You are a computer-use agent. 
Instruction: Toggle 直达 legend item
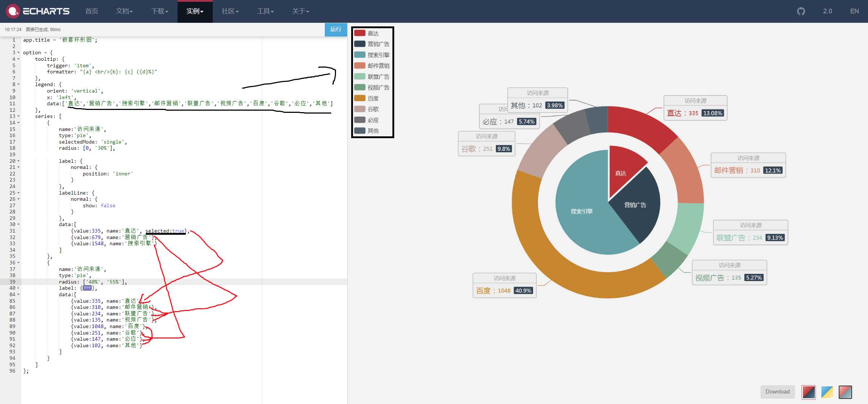(367, 33)
